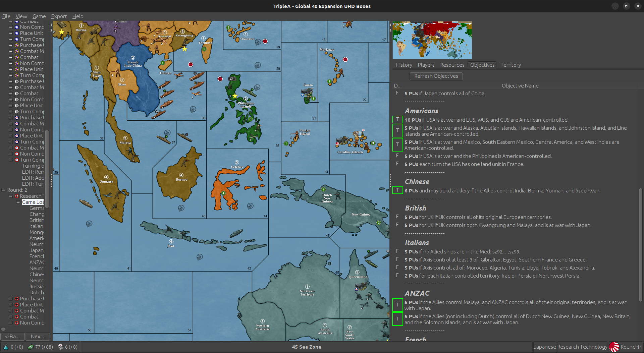The image size is (644, 353).
Task: Click the Nex... next button
Action: [37, 337]
